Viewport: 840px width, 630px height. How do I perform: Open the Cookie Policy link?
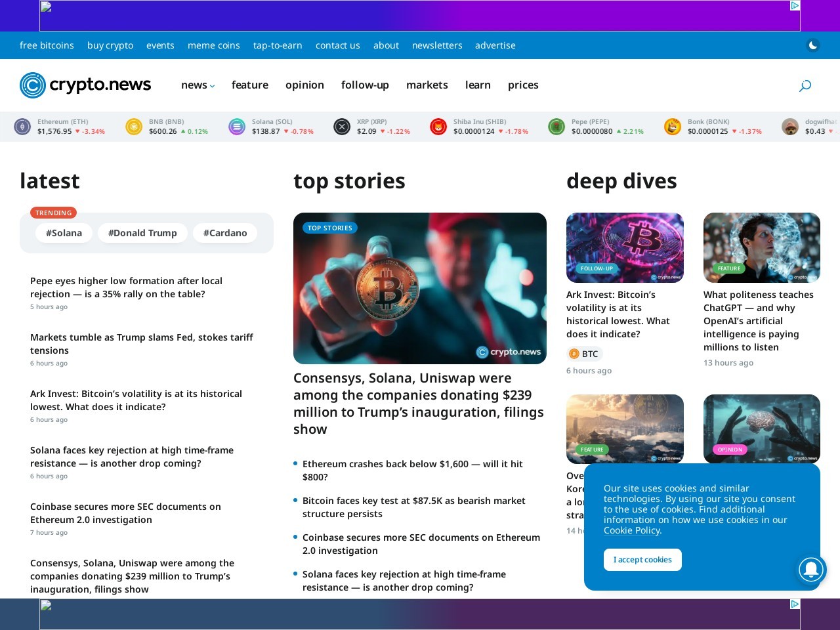tap(631, 530)
